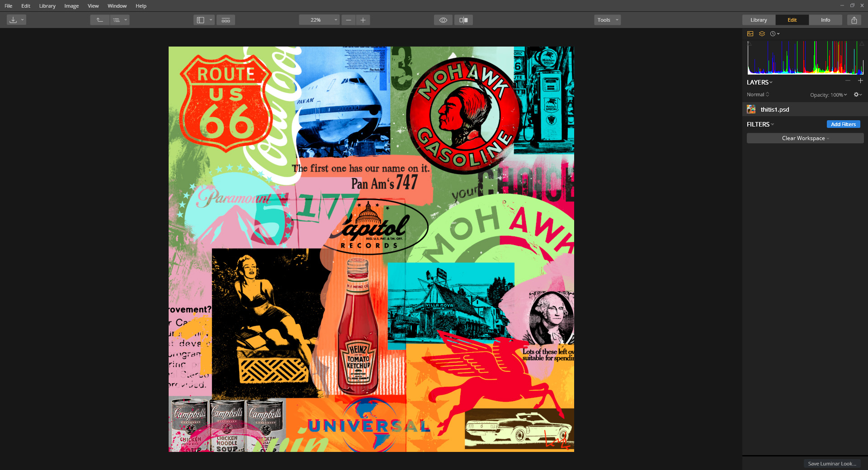
Task: Open the Library menu in menu bar
Action: point(47,6)
